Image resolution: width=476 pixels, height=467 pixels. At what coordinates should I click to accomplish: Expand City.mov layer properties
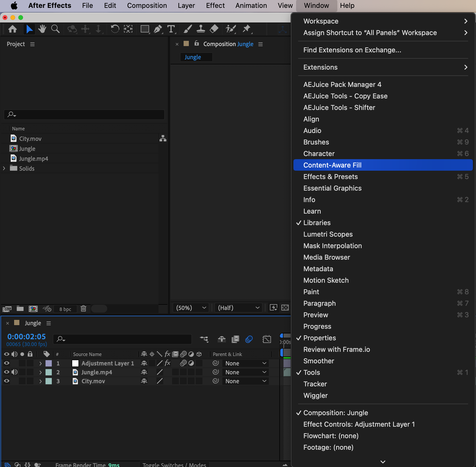[40, 381]
